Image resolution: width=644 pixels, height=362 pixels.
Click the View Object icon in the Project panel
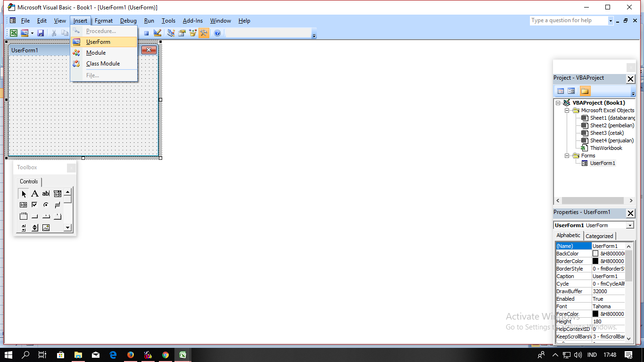click(571, 91)
